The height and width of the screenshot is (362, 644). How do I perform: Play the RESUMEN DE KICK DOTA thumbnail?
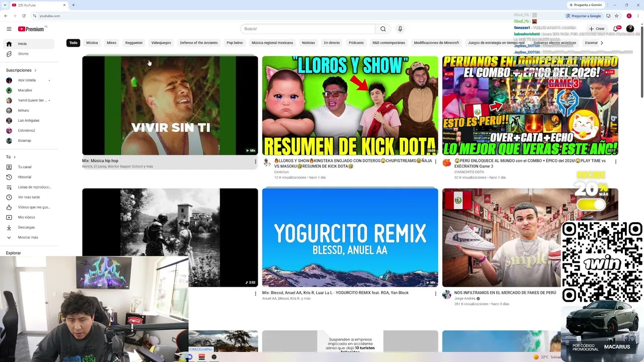pyautogui.click(x=350, y=106)
